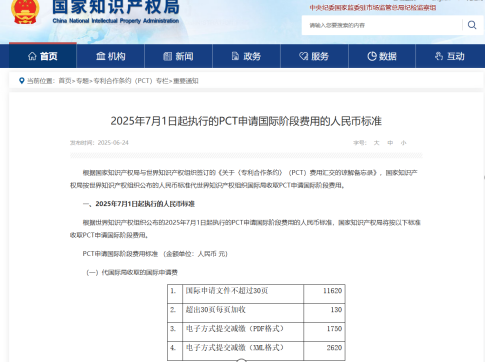Set font size to 中
485x362 pixels.
coord(390,143)
